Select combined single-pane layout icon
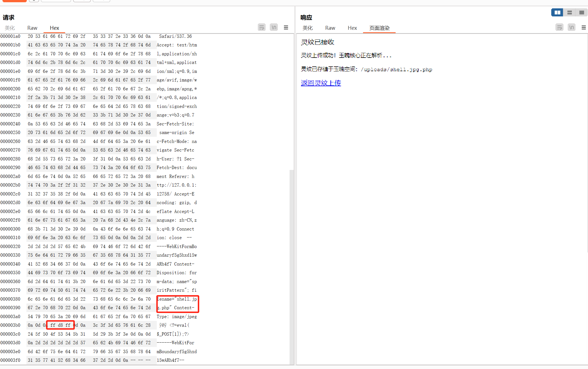 (x=582, y=13)
